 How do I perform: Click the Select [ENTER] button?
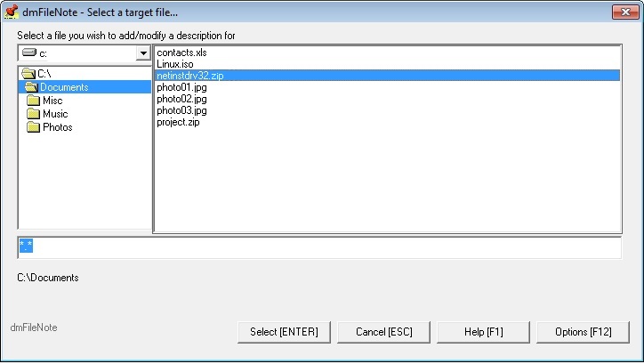point(284,332)
